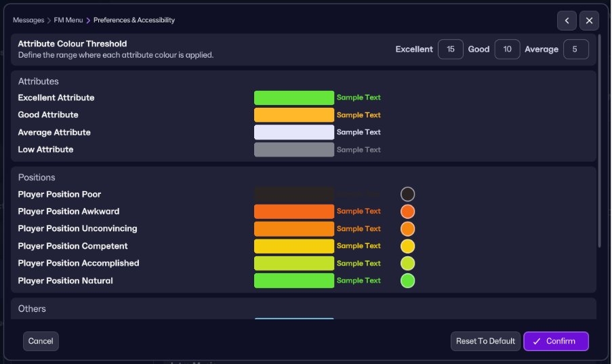This screenshot has width=612, height=364.
Task: Open the Excellent Attribute green colour swatch
Action: (x=293, y=98)
